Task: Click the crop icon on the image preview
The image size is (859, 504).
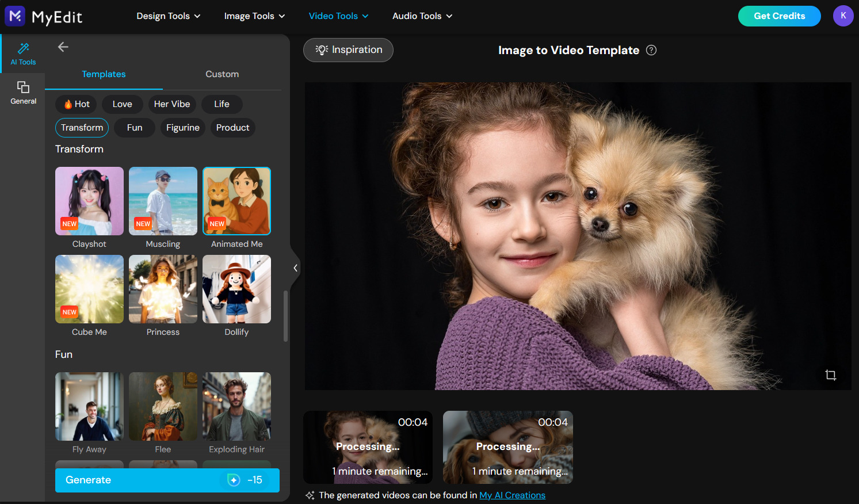Action: (831, 375)
